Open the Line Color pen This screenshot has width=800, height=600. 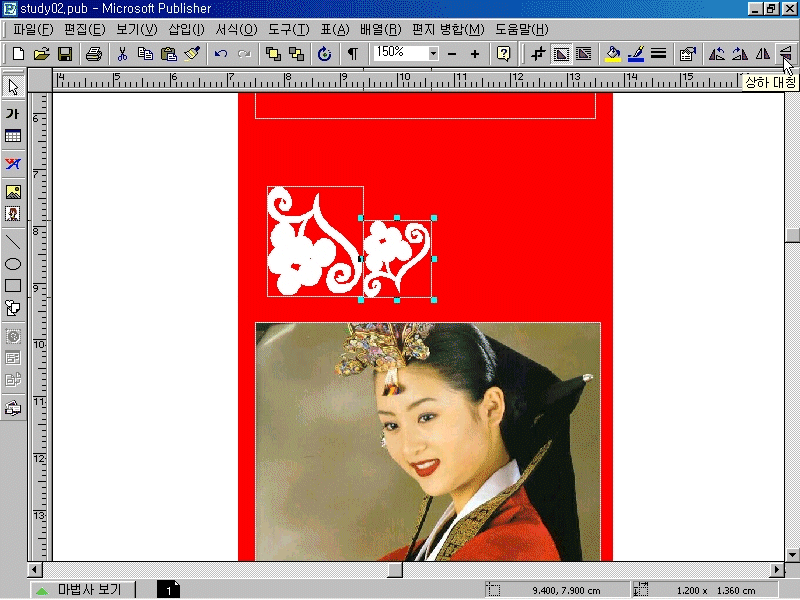[x=636, y=54]
